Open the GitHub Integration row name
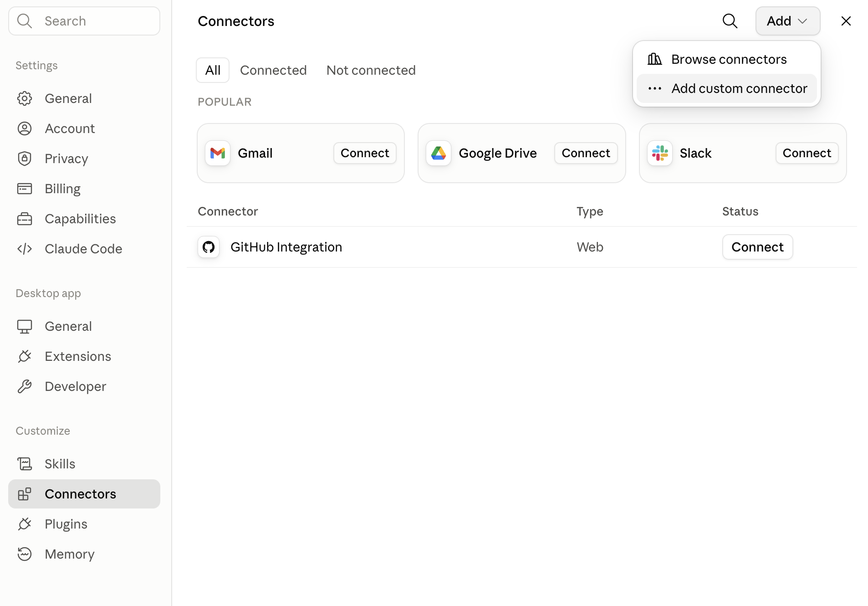This screenshot has width=868, height=606. 286,247
